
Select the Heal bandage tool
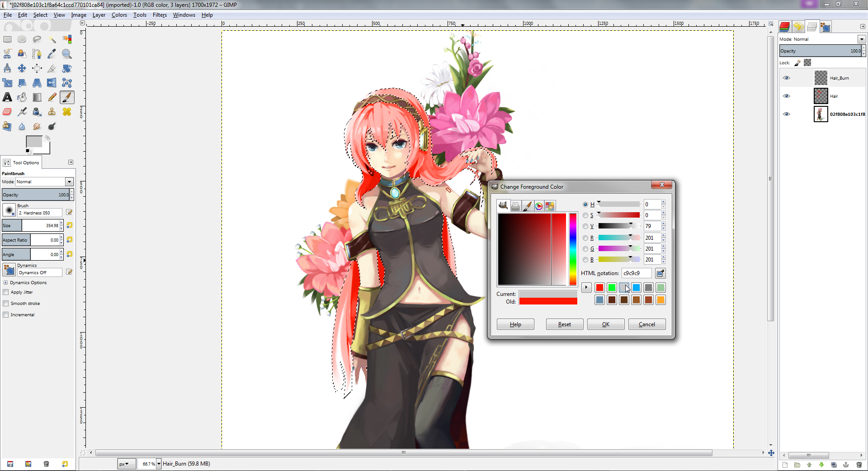coord(67,112)
